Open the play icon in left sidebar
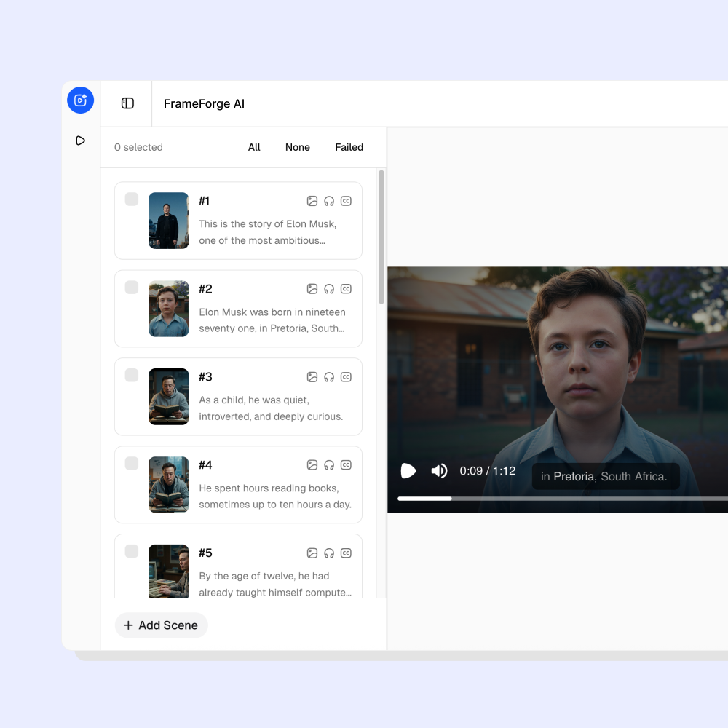This screenshot has height=728, width=728. pyautogui.click(x=80, y=141)
